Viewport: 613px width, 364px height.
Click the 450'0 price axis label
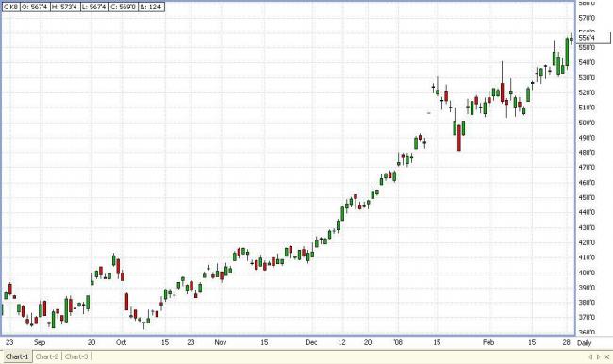pos(587,197)
